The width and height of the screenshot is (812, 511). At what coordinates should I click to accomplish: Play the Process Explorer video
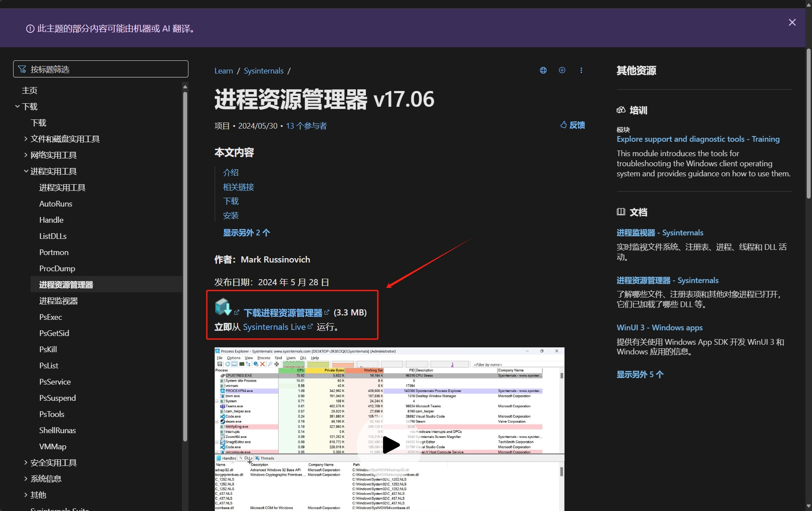pos(390,445)
